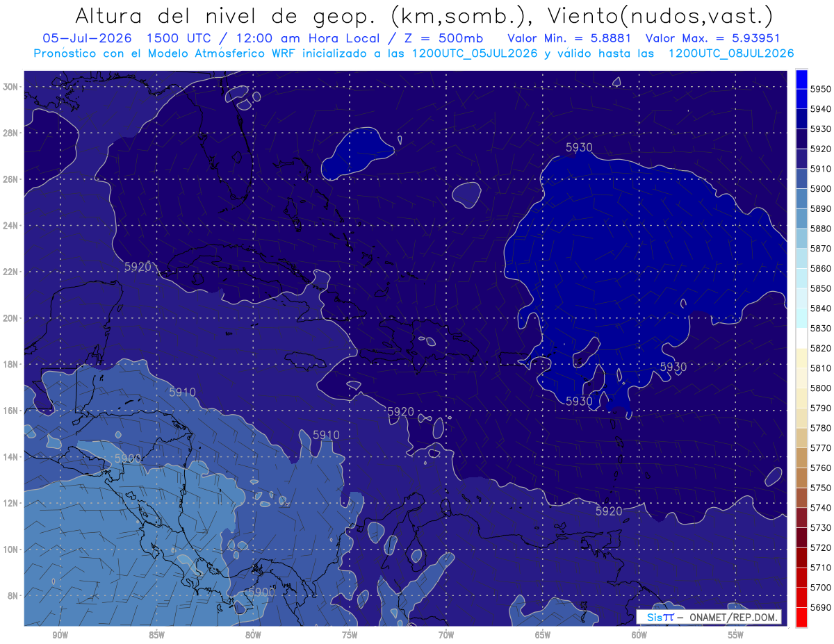Select the 85W longitude axis label
834x644 pixels.
156,635
